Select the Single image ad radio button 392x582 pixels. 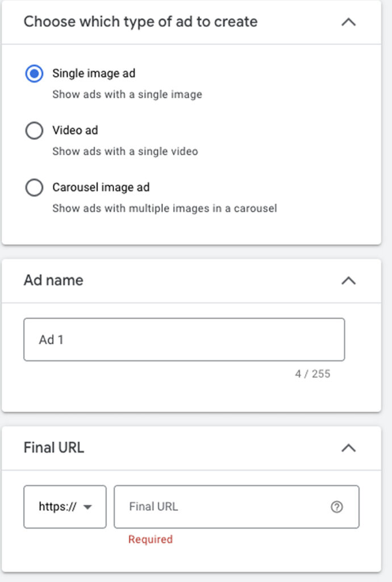pos(34,74)
